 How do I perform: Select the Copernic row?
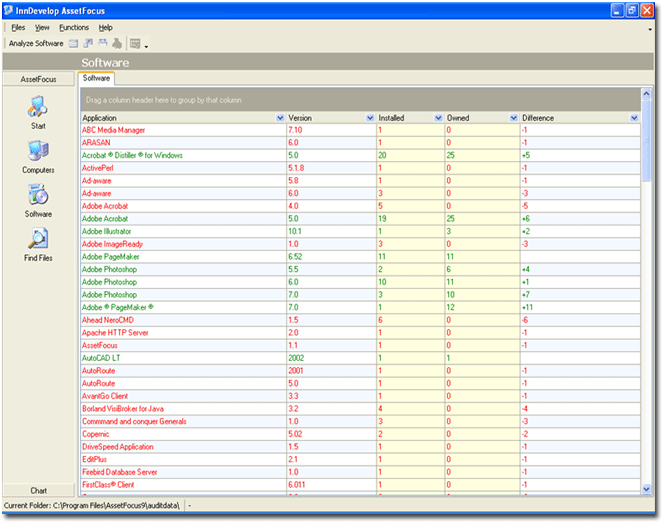tap(361, 434)
